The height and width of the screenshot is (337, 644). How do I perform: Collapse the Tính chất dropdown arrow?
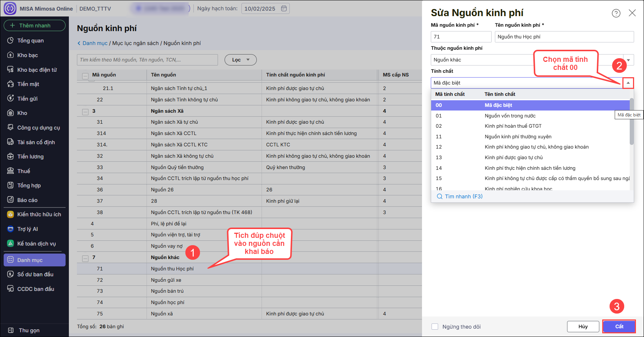pos(628,83)
